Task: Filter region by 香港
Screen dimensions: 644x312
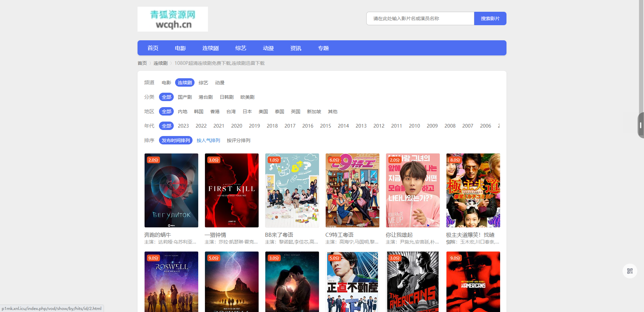Action: pyautogui.click(x=215, y=112)
